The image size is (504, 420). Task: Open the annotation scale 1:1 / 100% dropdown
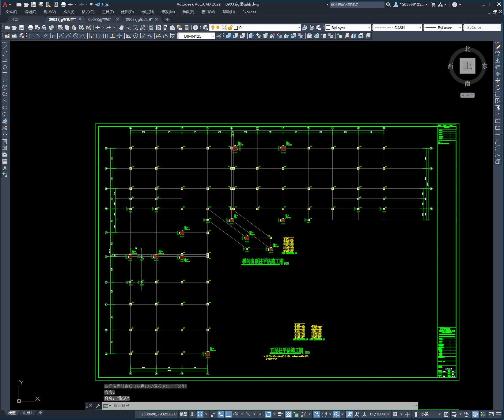coord(379,414)
